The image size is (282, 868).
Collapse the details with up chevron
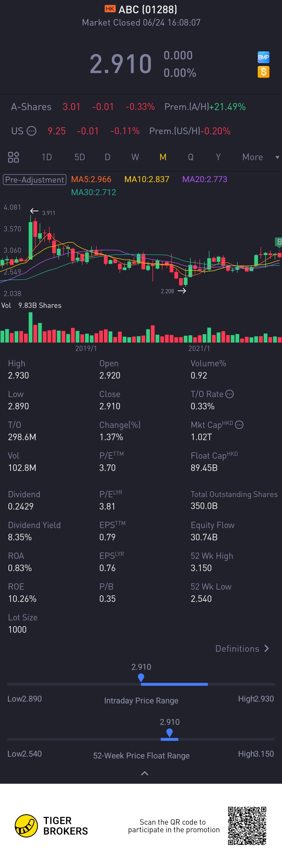pyautogui.click(x=144, y=773)
